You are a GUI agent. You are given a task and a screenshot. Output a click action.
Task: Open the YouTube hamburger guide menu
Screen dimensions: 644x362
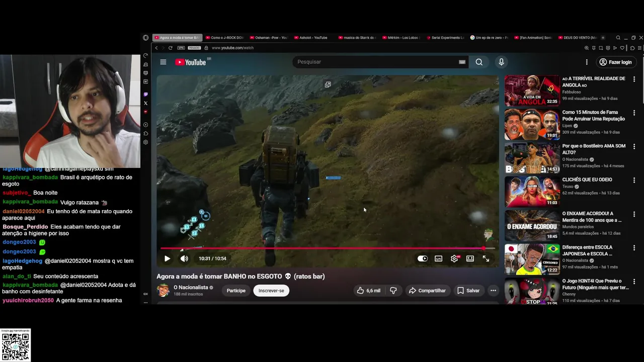[x=163, y=62]
